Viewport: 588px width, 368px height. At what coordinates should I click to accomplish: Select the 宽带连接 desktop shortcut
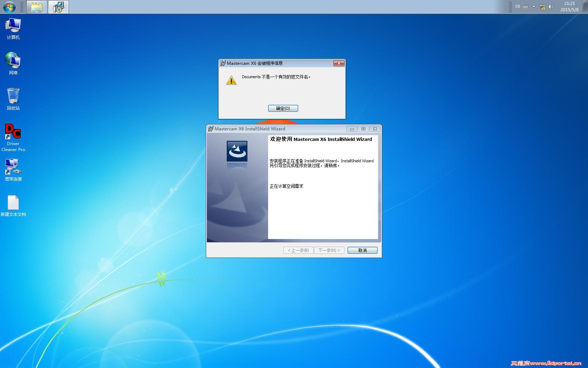13,170
